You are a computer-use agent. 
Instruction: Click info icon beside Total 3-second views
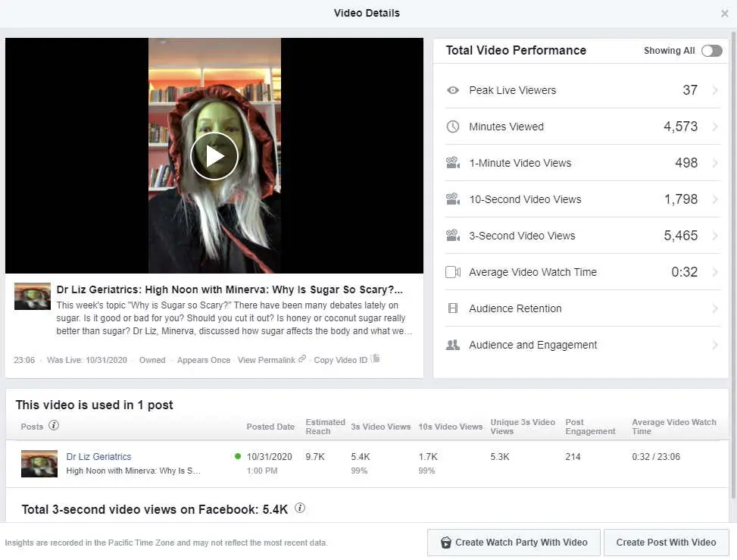[x=300, y=508]
